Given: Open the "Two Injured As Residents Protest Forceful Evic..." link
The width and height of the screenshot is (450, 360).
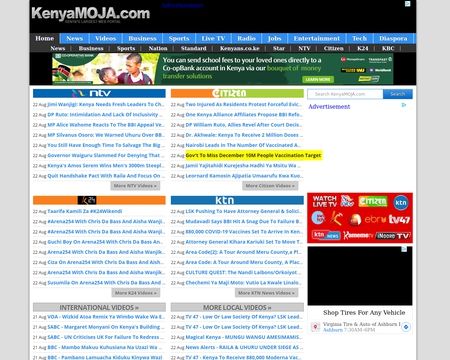Looking at the screenshot, I should (244, 104).
